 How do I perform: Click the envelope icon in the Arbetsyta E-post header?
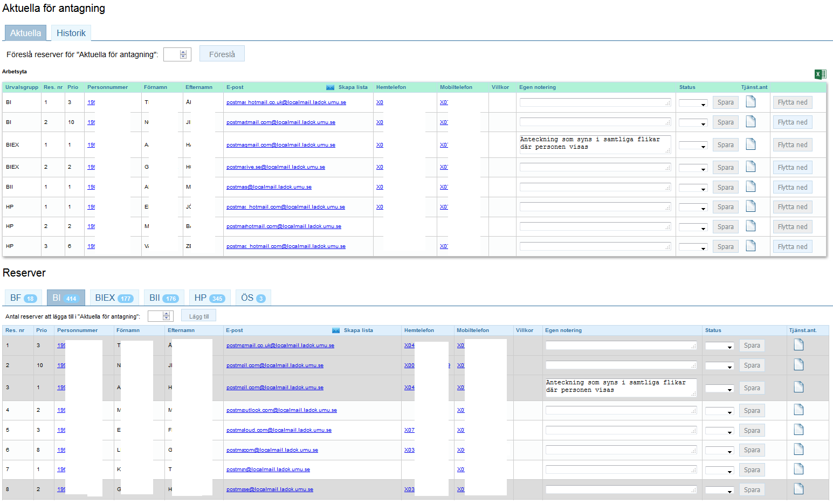click(330, 87)
